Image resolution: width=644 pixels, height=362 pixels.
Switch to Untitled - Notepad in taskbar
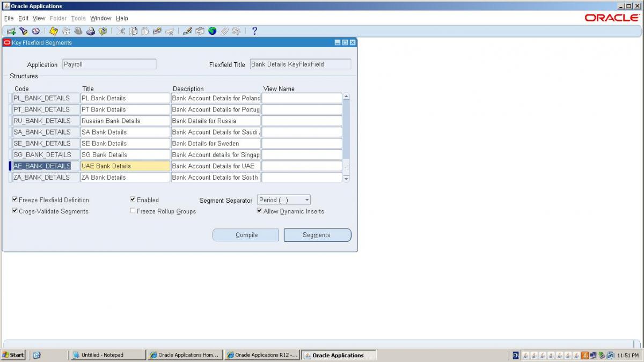coord(107,355)
